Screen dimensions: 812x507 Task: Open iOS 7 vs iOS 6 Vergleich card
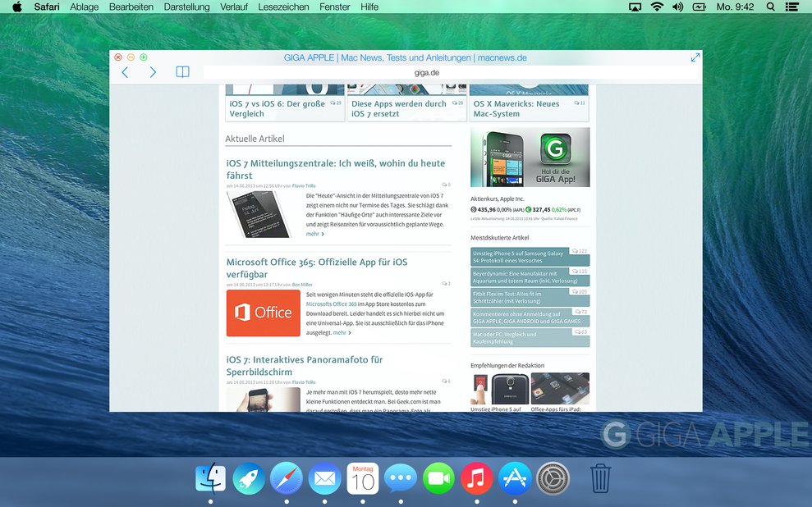coord(285,103)
